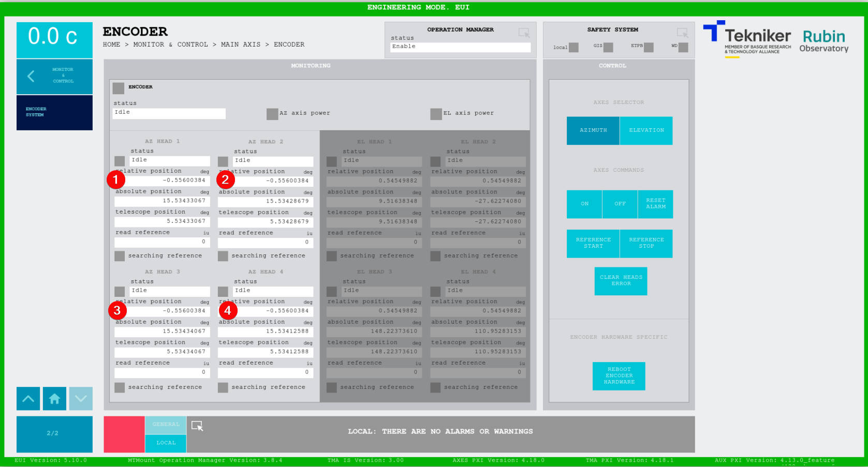868x467 pixels.
Task: Click EL HEAD 4 searching reference indicator
Action: click(435, 387)
